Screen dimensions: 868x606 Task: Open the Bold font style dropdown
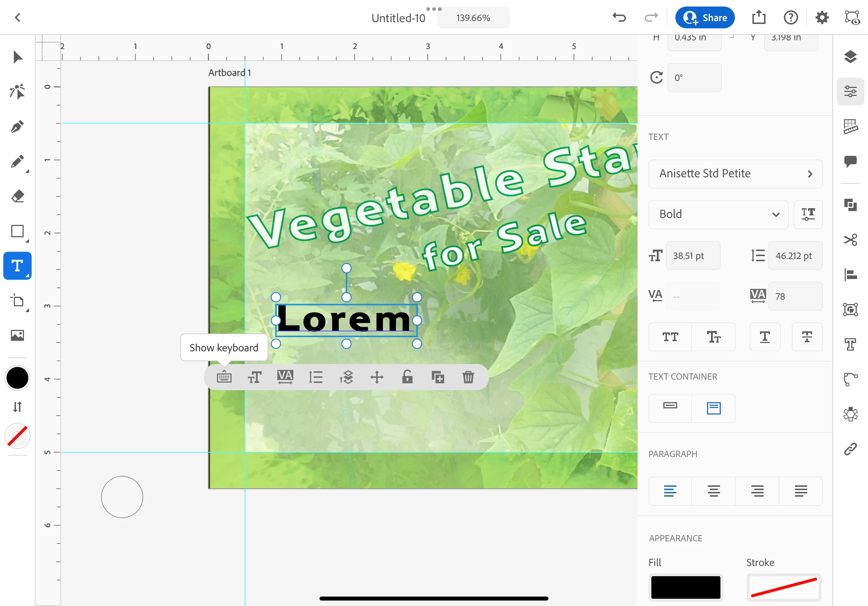pos(718,214)
